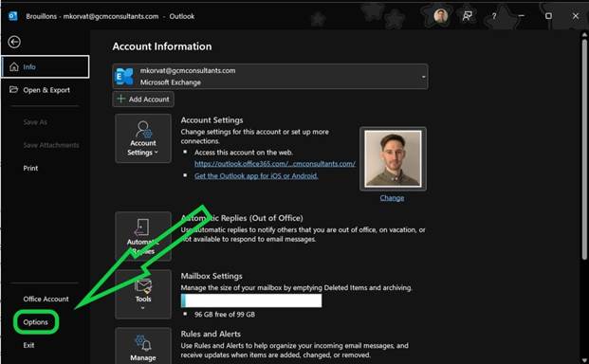This screenshot has width=589, height=364.
Task: Click the Info home icon
Action: 14,66
